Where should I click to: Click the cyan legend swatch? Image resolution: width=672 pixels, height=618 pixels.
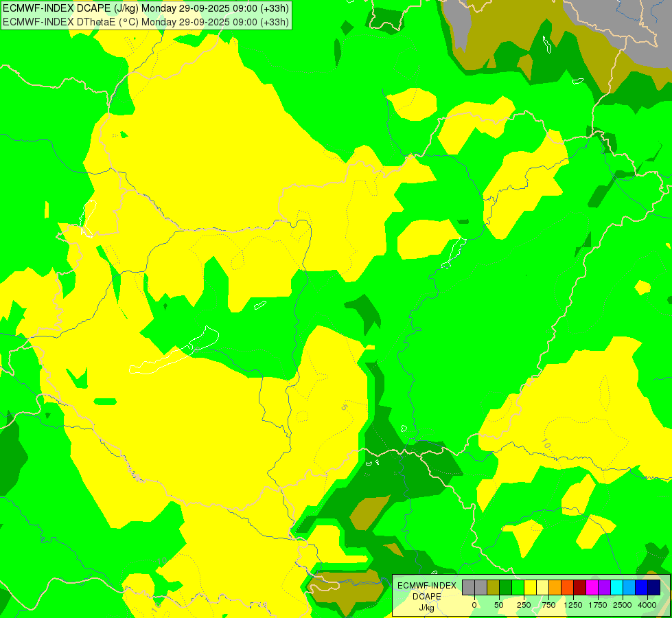[617, 588]
